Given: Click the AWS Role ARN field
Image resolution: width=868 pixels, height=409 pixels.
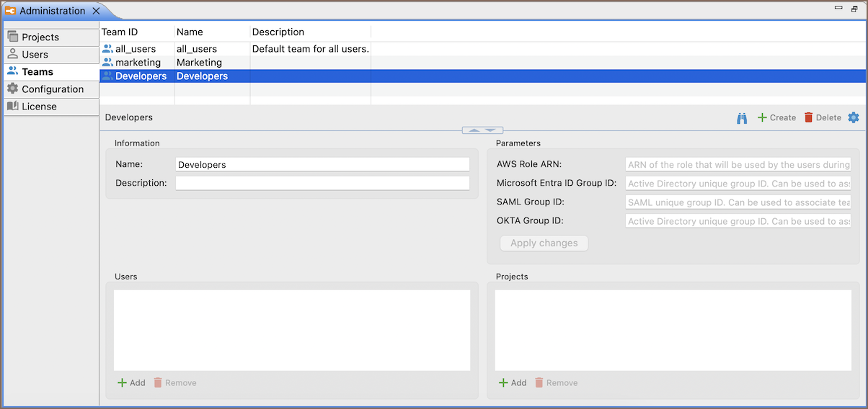Looking at the screenshot, I should (738, 165).
